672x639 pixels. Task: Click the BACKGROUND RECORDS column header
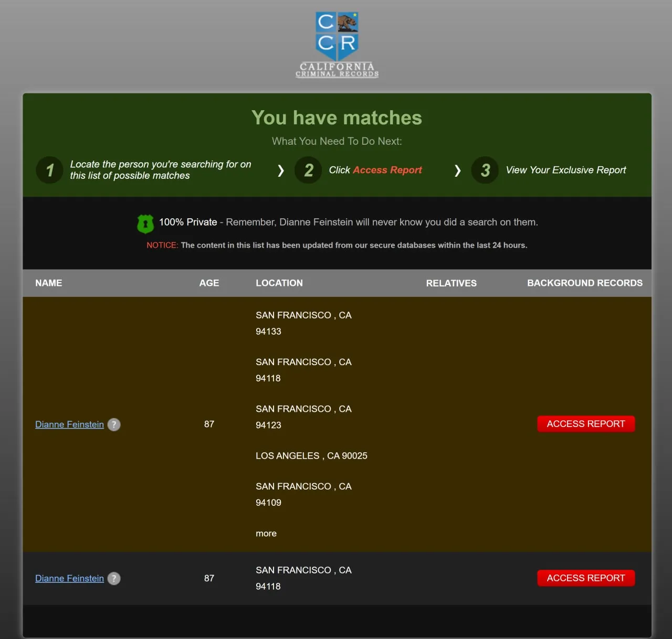pyautogui.click(x=585, y=283)
